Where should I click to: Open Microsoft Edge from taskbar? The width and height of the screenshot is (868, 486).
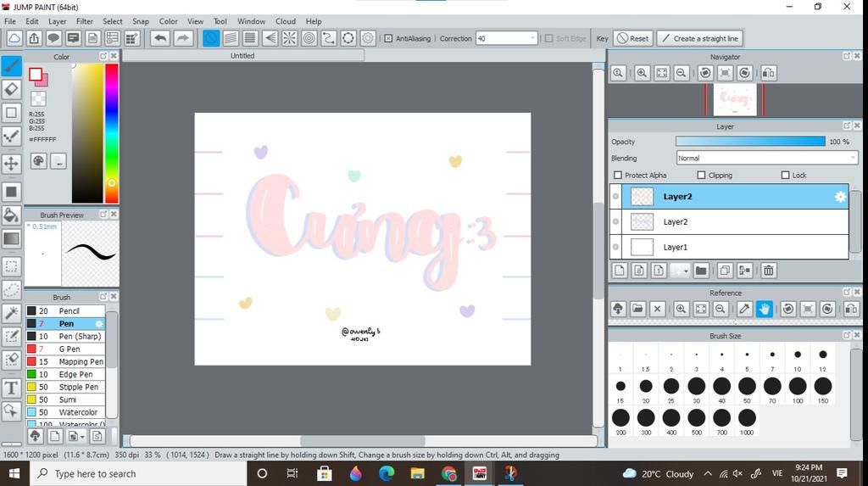pos(387,474)
